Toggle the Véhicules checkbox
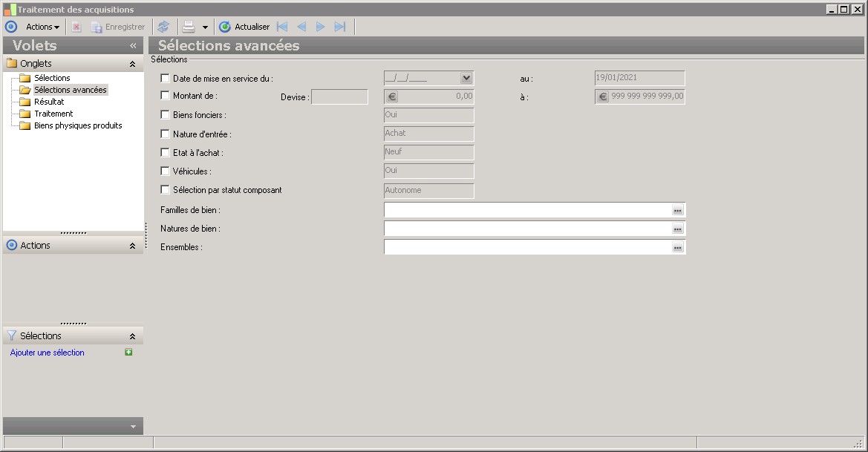Viewport: 868px width, 452px height. [x=165, y=171]
